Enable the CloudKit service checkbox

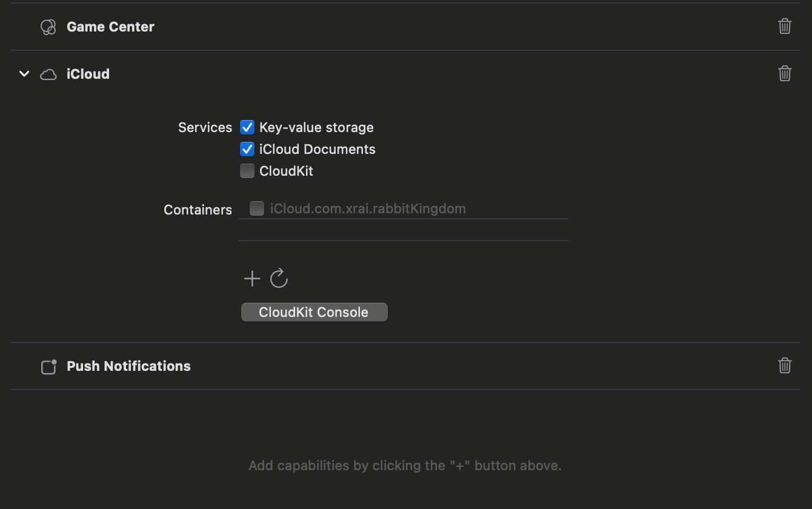[x=247, y=171]
